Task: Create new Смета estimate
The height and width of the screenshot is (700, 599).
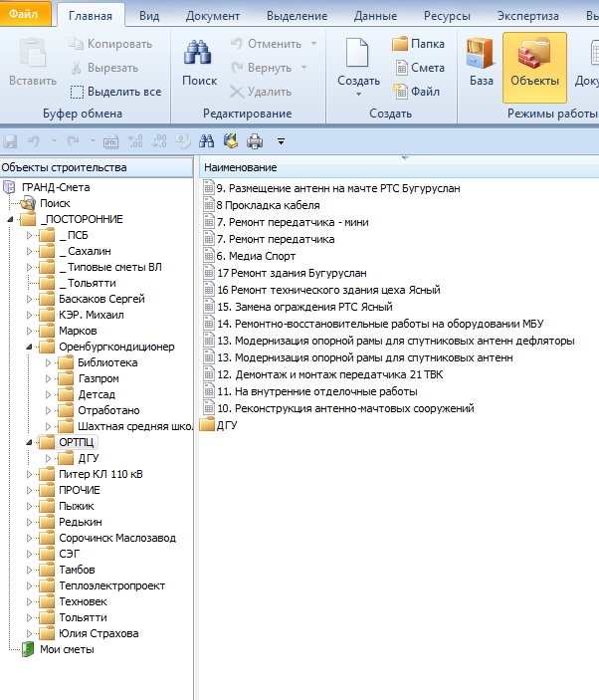Action: (x=419, y=68)
